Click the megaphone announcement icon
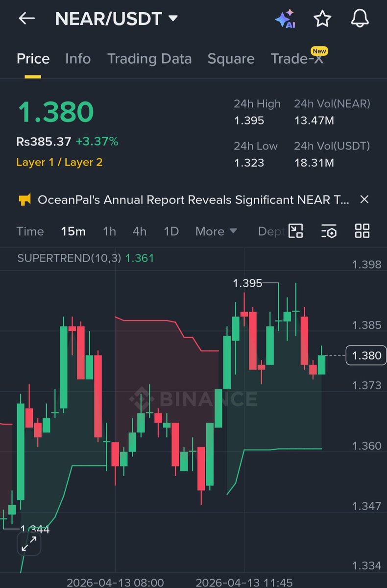Image resolution: width=387 pixels, height=588 pixels. coord(24,199)
